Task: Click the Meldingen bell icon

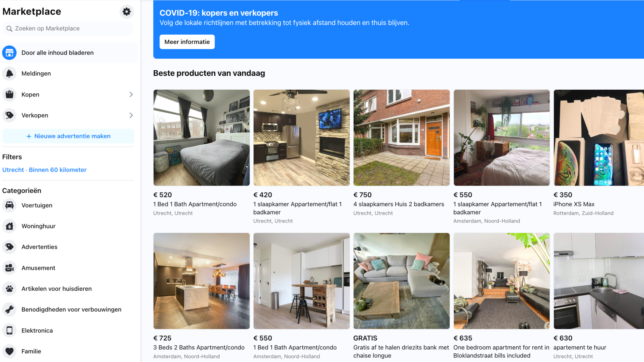Action: [x=9, y=74]
